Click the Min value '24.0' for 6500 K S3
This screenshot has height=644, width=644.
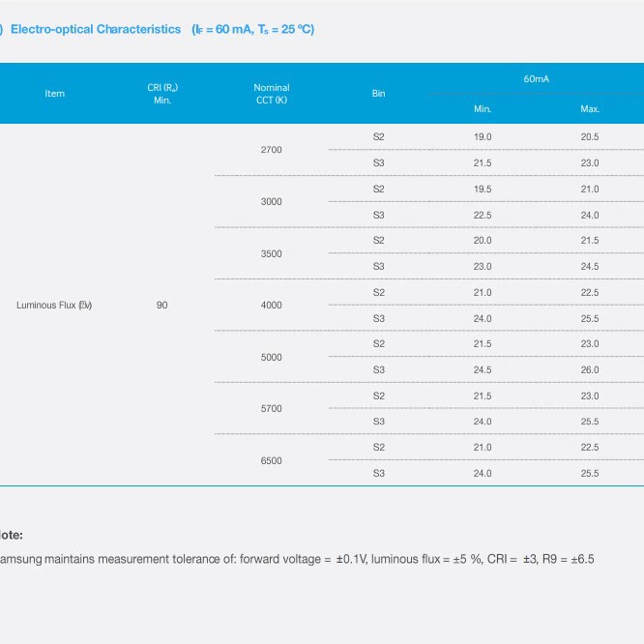483,474
